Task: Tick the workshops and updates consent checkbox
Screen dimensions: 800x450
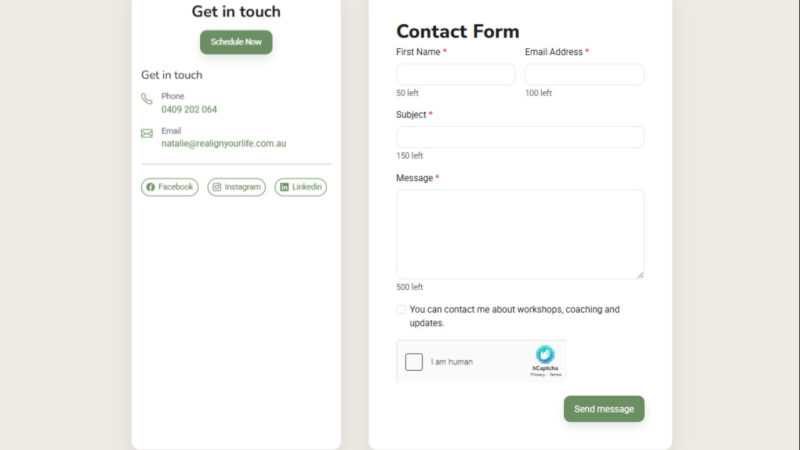Action: (x=401, y=310)
